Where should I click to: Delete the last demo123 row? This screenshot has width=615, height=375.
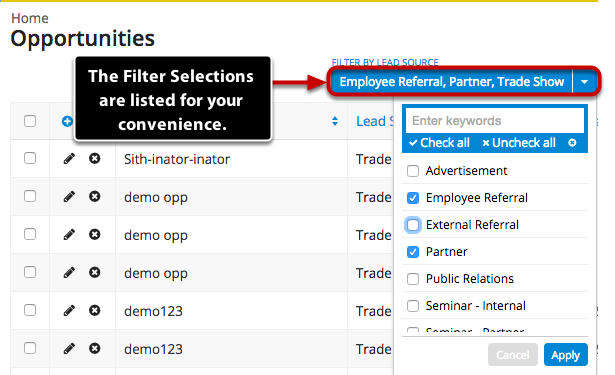point(95,348)
